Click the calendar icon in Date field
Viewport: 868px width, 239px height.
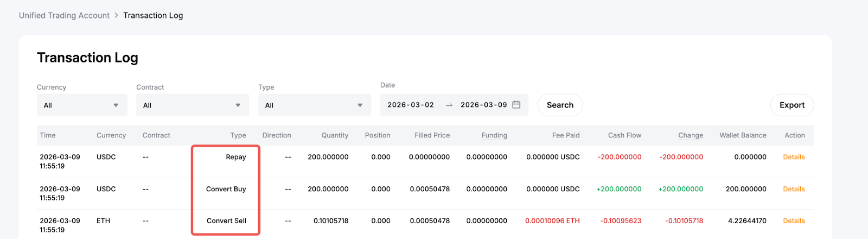point(516,105)
